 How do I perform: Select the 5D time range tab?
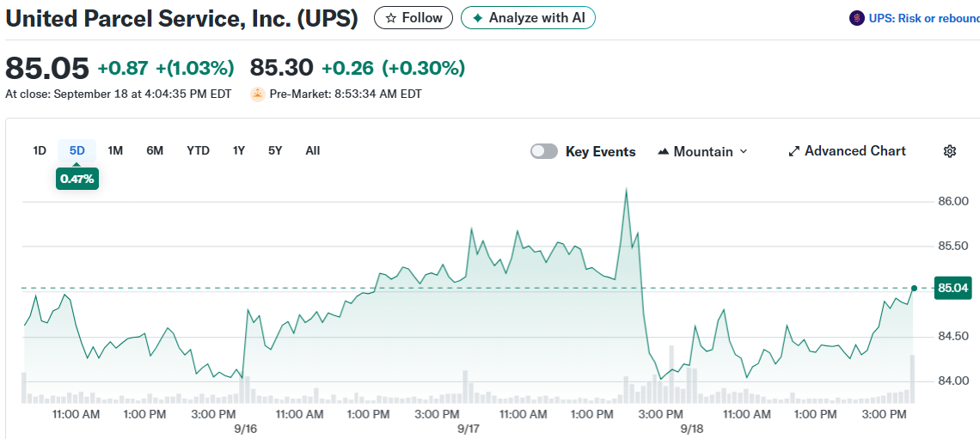point(77,150)
